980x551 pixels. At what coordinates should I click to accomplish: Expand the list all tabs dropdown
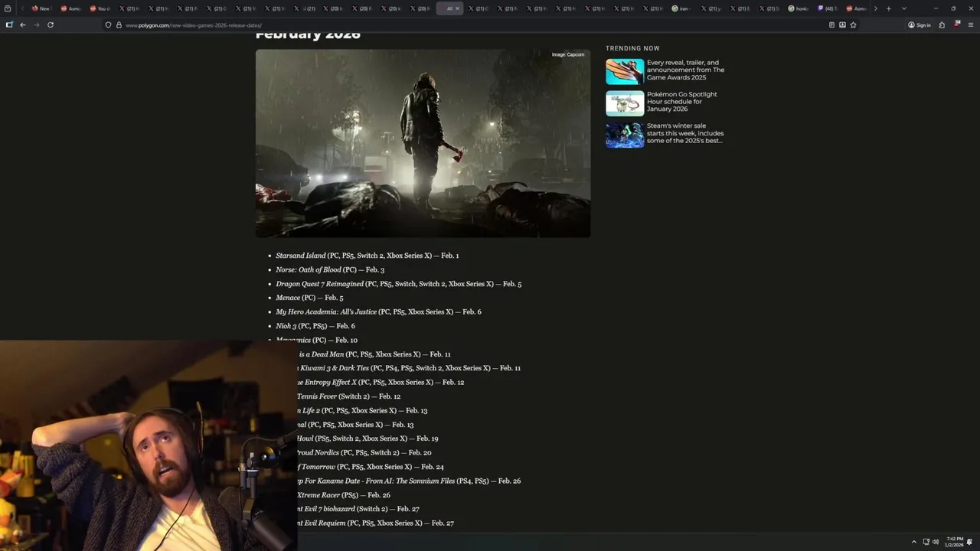pos(903,8)
